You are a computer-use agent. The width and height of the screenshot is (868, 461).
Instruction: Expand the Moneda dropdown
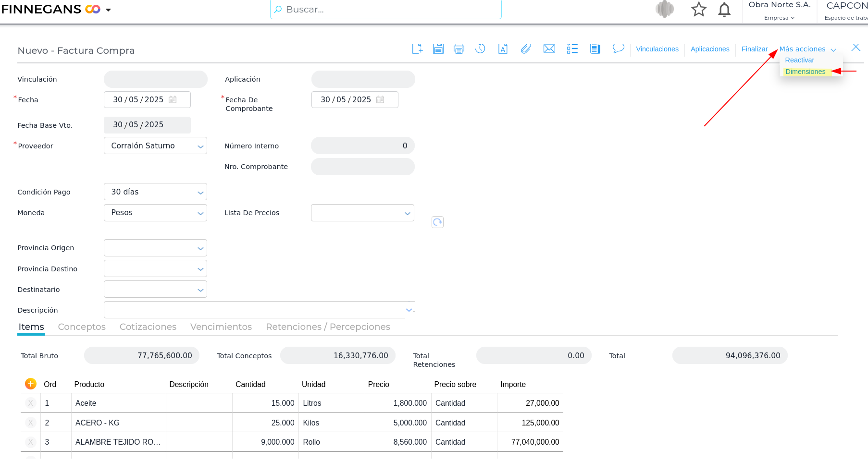click(x=200, y=213)
